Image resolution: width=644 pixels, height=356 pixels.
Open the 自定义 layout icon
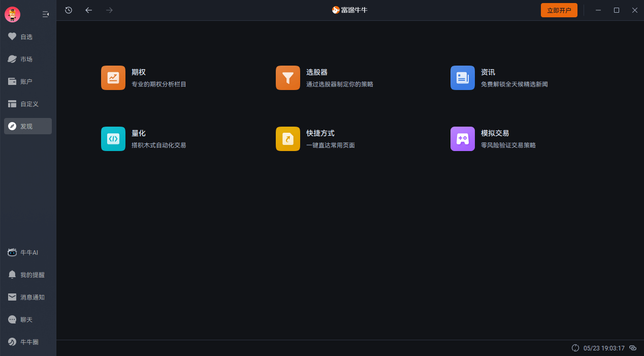point(12,104)
